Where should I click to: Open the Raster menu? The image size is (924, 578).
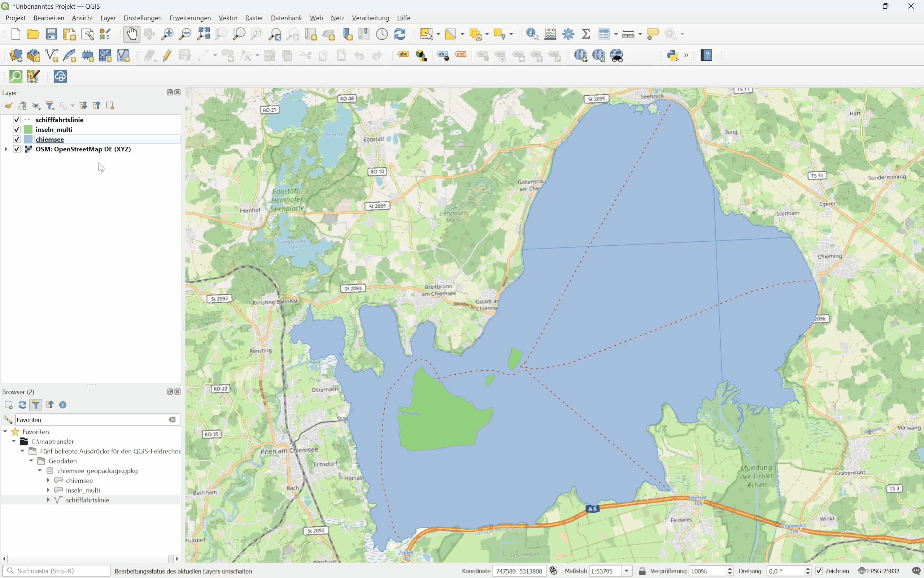coord(254,18)
